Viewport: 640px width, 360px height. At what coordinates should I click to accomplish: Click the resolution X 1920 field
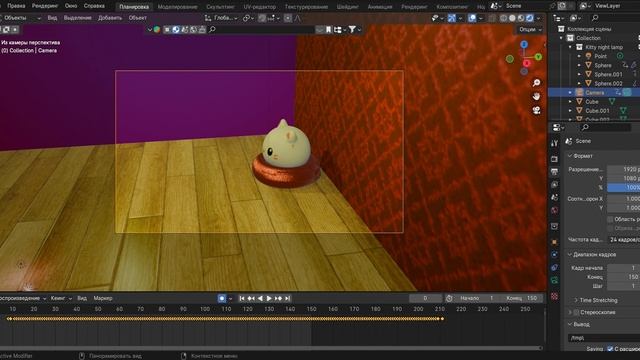pyautogui.click(x=624, y=169)
